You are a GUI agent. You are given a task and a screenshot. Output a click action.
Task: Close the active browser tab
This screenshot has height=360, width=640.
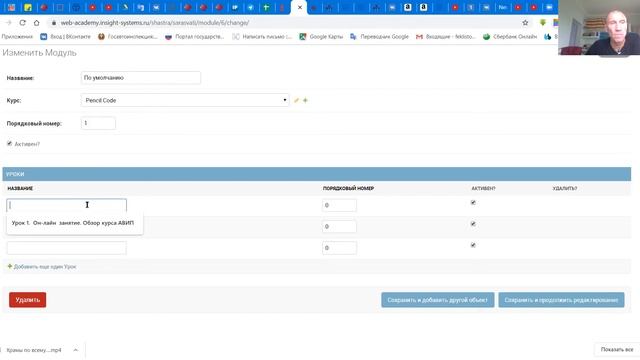click(x=300, y=7)
